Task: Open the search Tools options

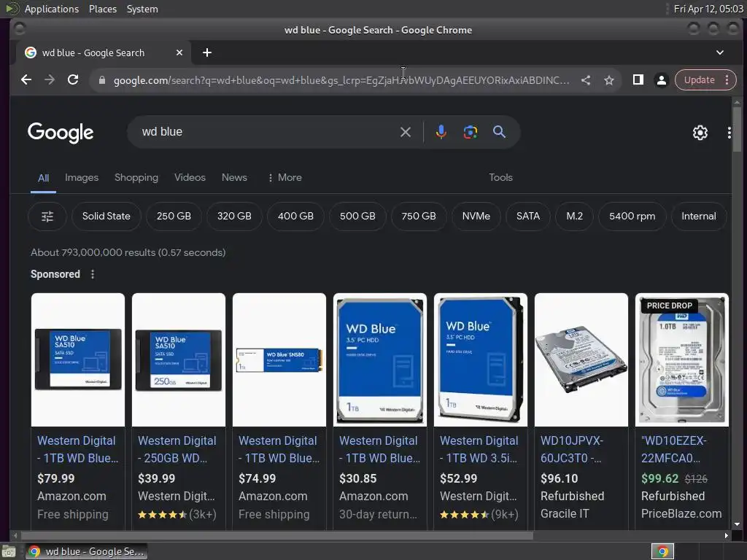Action: tap(500, 177)
